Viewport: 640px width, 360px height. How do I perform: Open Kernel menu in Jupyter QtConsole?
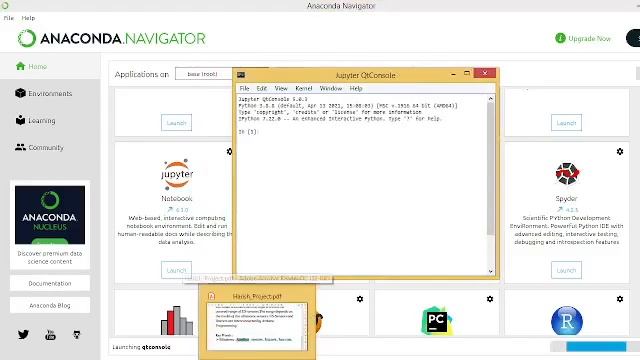pyautogui.click(x=303, y=88)
